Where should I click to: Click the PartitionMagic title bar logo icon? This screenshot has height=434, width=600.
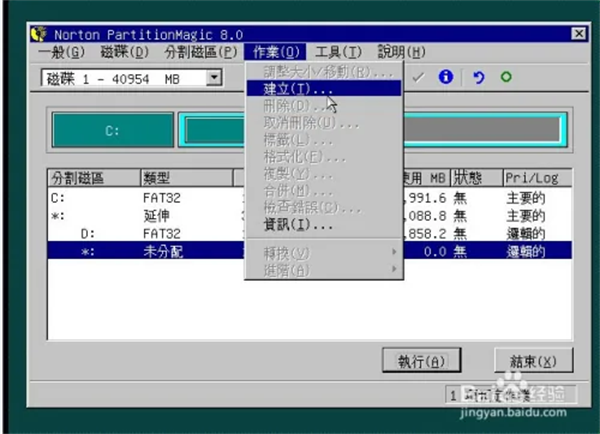pos(38,34)
